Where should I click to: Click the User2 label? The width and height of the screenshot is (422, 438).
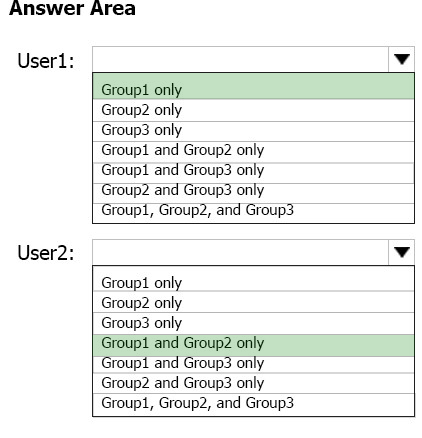point(46,253)
